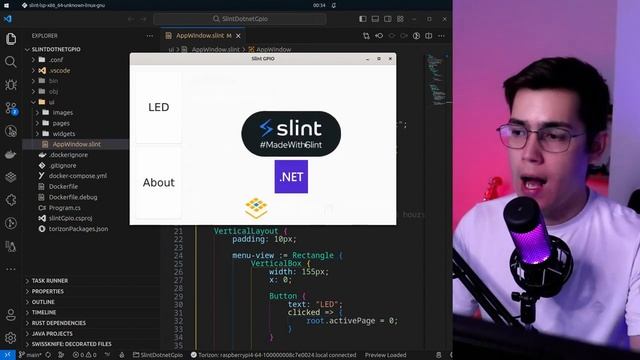Expand the RUST DEPENDENCIES section
This screenshot has height=360, width=640.
[58, 323]
